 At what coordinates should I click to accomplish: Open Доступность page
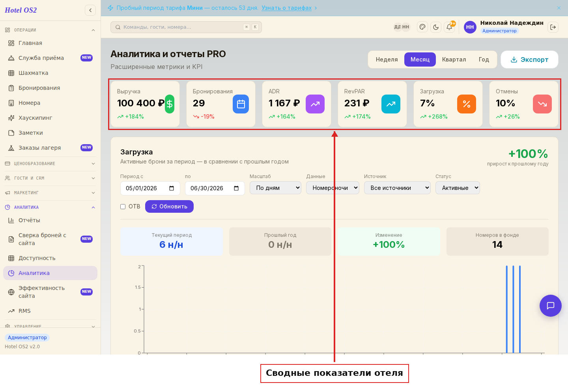(x=50, y=258)
